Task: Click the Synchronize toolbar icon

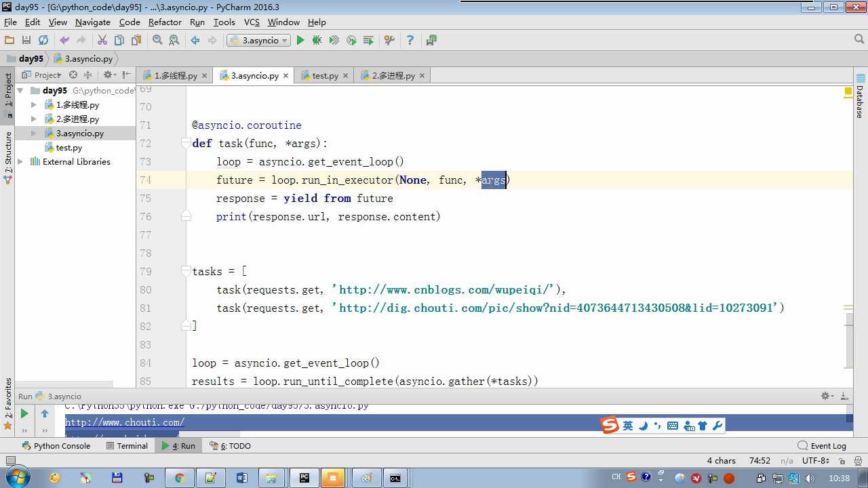Action: click(x=43, y=41)
